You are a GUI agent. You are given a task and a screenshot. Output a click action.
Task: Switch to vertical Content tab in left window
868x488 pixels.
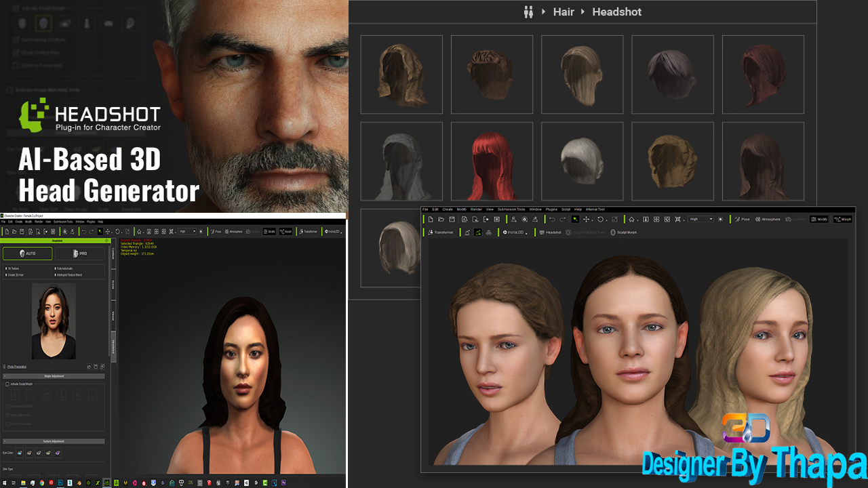point(113,253)
